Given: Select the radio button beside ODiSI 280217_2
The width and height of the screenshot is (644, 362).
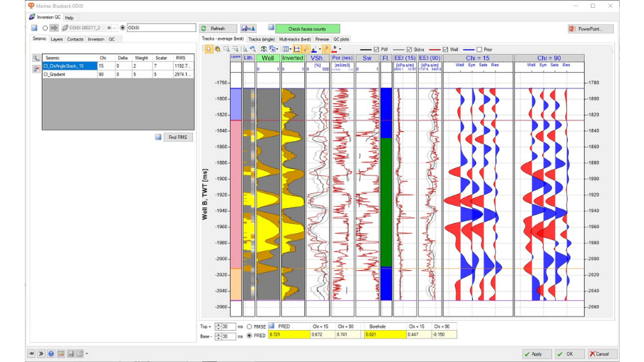Looking at the screenshot, I should (45, 28).
